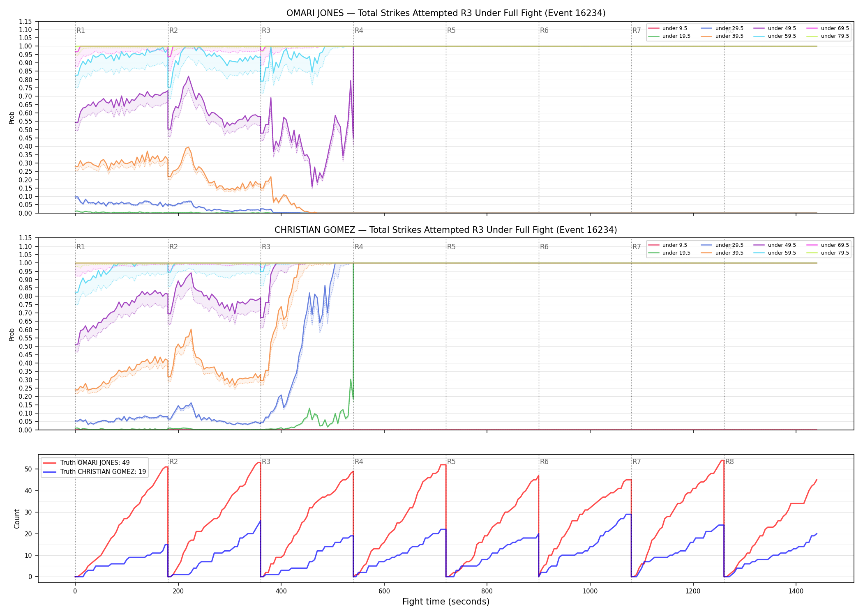
Task: Click the R2 round marker in Count chart
Action: [173, 462]
